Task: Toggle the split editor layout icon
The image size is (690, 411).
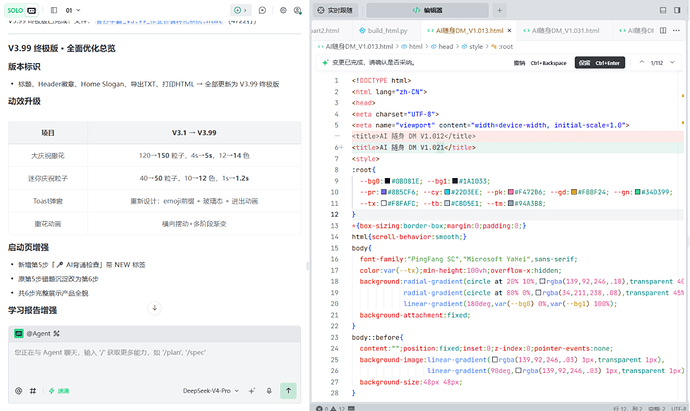Action: pos(663,30)
